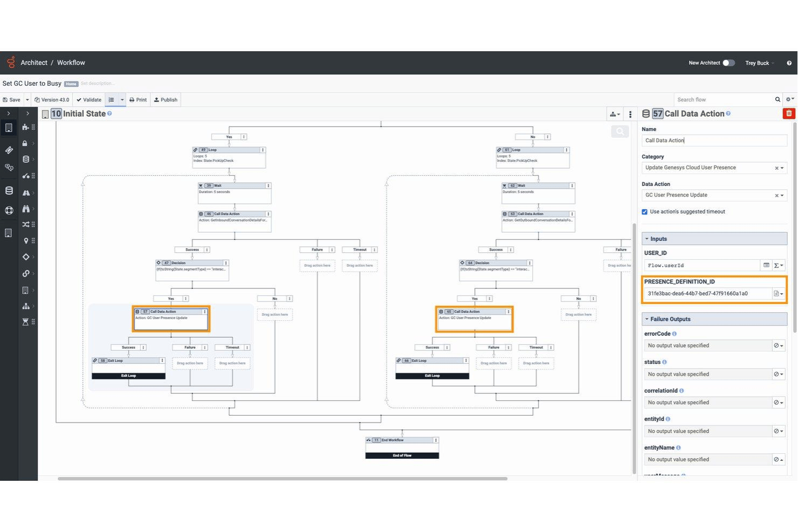Open the USER_ID sigma mode dropdown
Viewport: 798px width, 532px height.
(779, 265)
